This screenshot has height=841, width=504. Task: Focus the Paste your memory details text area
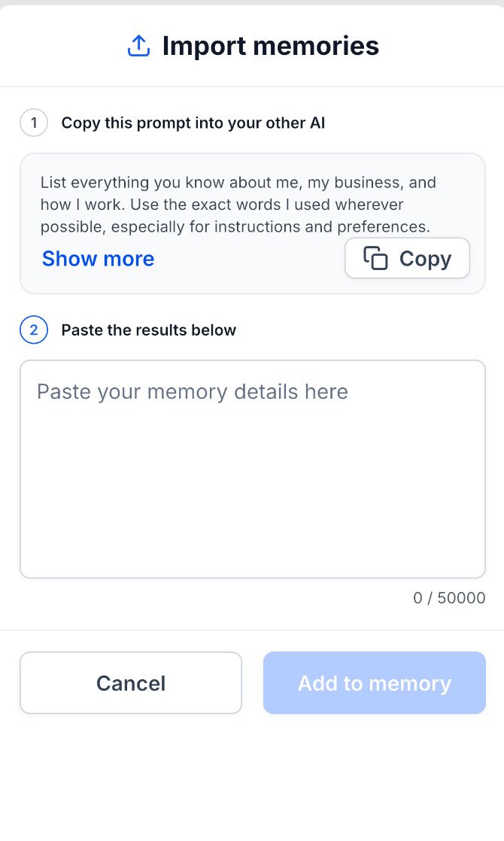pos(253,469)
